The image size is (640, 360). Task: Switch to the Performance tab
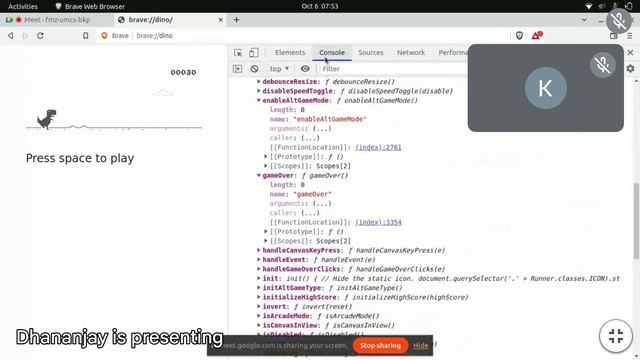pos(453,53)
